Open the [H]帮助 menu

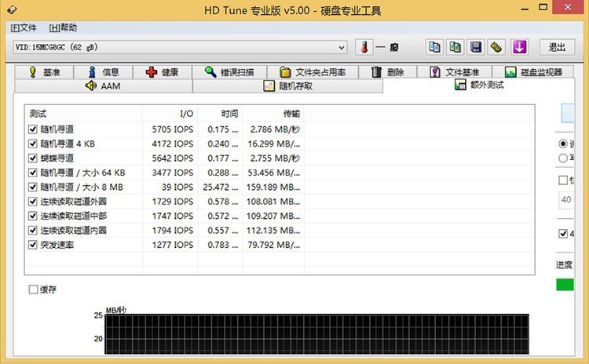click(x=63, y=27)
